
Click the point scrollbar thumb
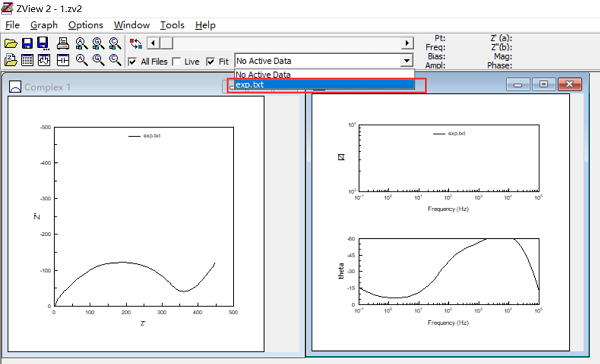click(166, 43)
